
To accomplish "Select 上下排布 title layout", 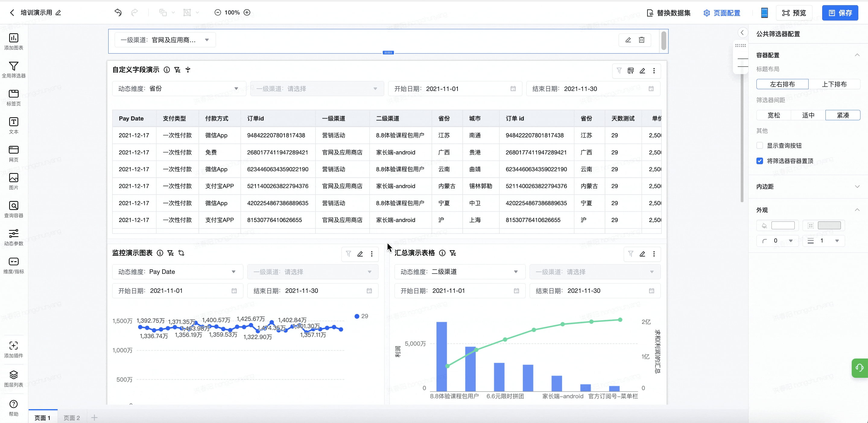I will (834, 84).
